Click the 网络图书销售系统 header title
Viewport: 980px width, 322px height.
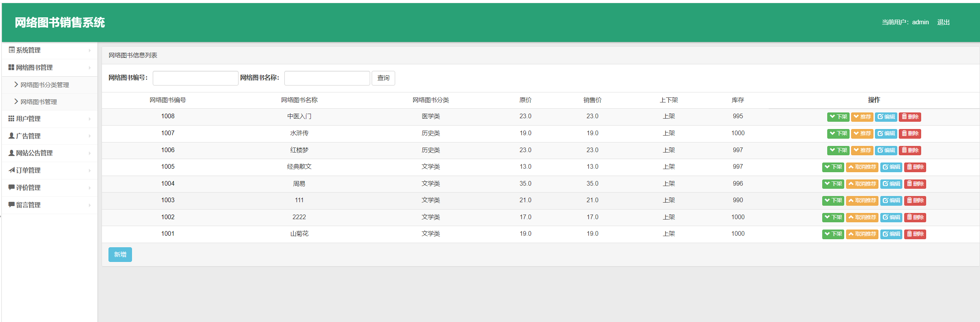coord(60,22)
